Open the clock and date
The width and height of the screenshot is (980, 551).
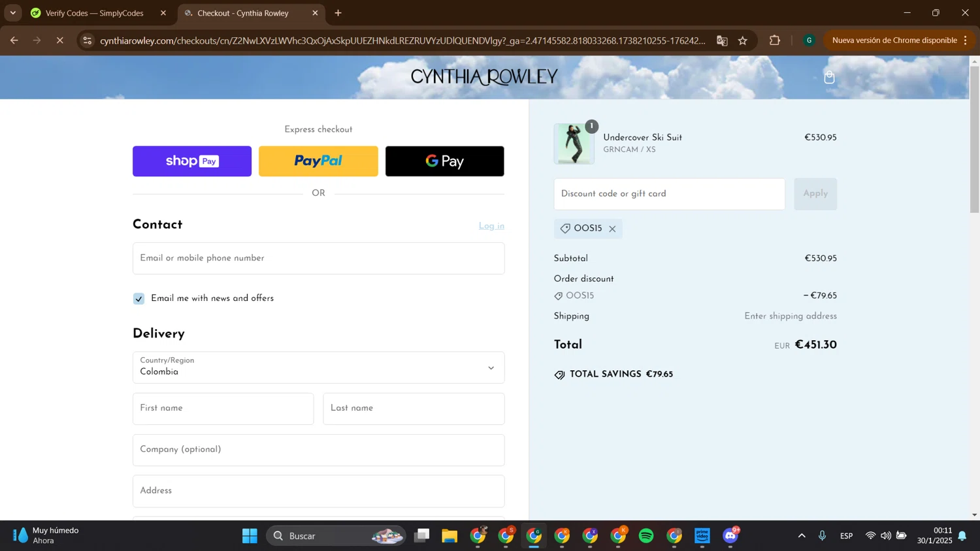click(934, 536)
